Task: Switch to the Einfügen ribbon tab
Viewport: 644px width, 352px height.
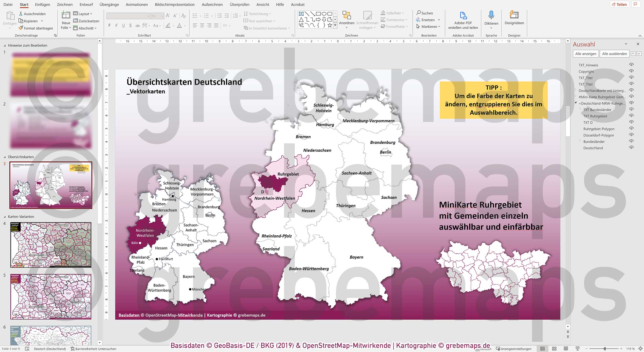Action: (x=42, y=4)
